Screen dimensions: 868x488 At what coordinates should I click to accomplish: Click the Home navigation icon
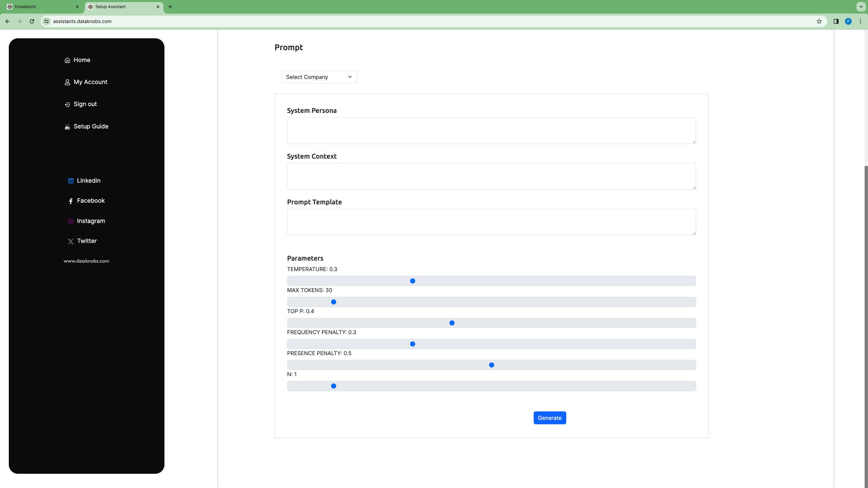click(67, 60)
